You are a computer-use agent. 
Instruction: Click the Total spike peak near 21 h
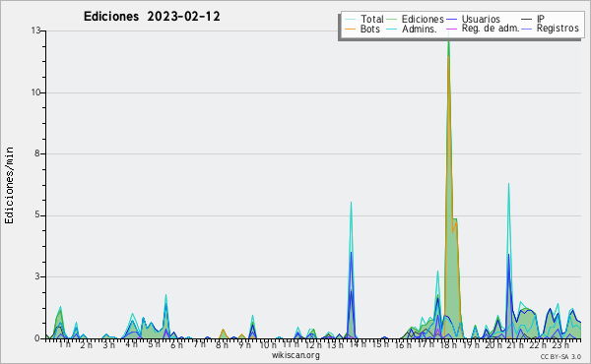tap(508, 184)
